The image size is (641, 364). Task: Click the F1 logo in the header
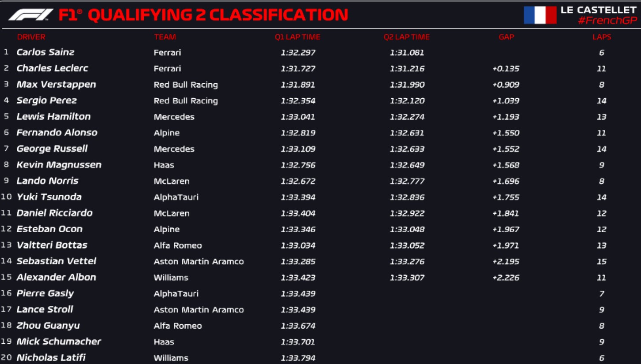[31, 15]
